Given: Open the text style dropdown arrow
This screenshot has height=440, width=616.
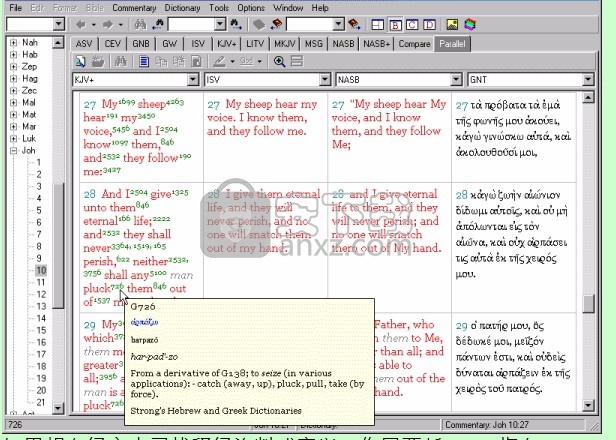Looking at the screenshot, I should [259, 62].
